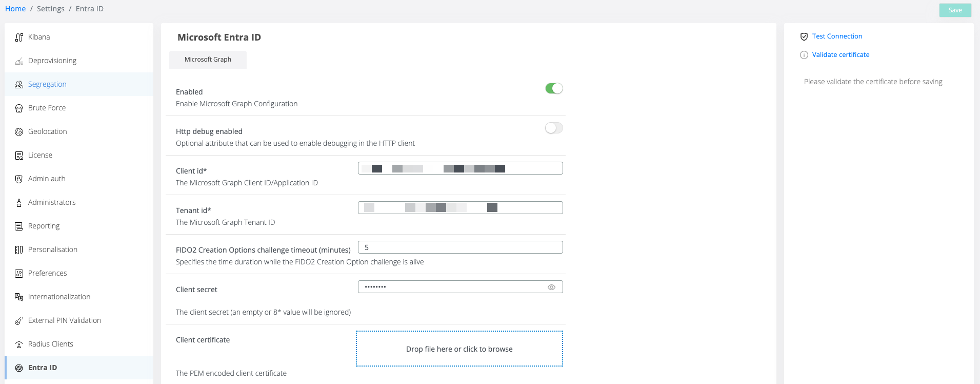Disable the Microsoft Graph Enabled toggle

click(x=554, y=89)
